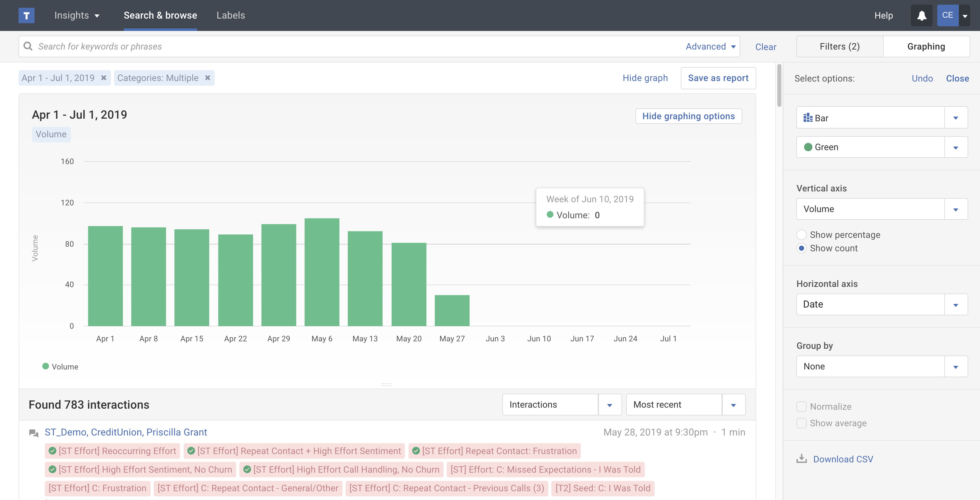Click green check on Reoccurring Effort label
This screenshot has height=500, width=980.
click(53, 451)
